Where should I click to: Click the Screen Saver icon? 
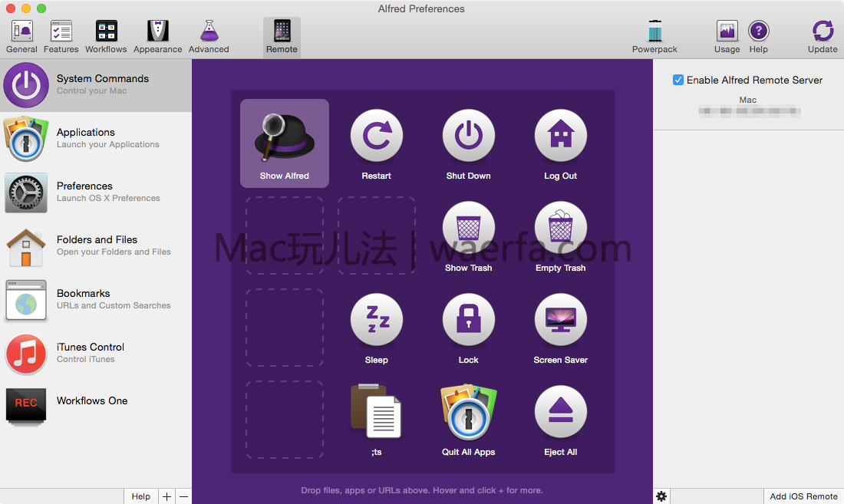click(560, 321)
